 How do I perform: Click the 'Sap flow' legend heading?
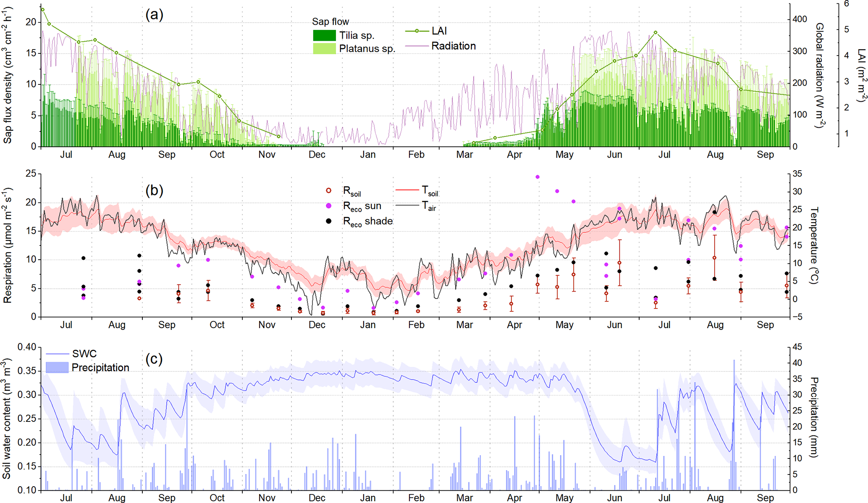pyautogui.click(x=330, y=21)
